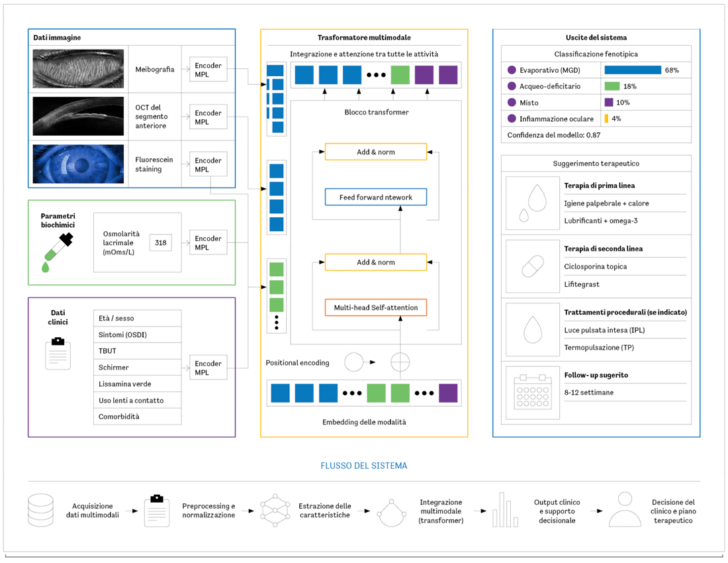Click the upper Add & norm block

click(x=376, y=152)
